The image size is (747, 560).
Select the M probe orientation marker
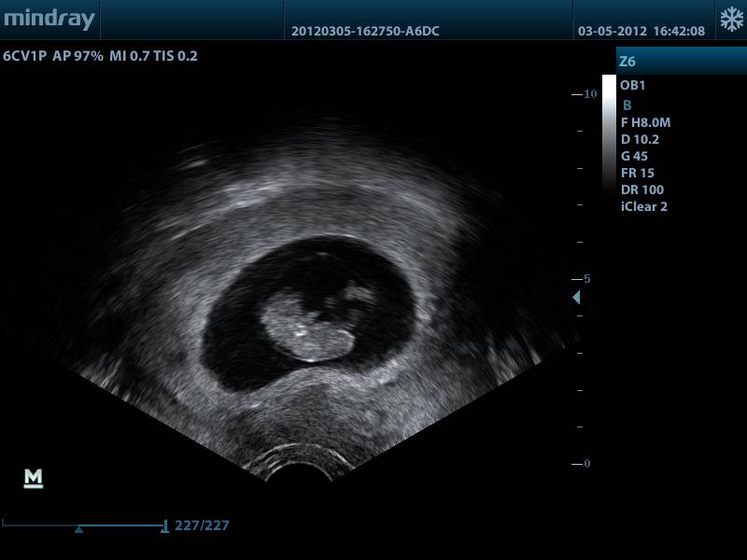33,479
